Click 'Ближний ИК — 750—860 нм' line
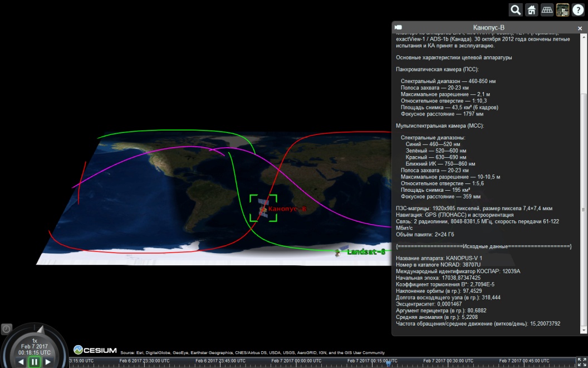This screenshot has width=588, height=368. point(440,164)
